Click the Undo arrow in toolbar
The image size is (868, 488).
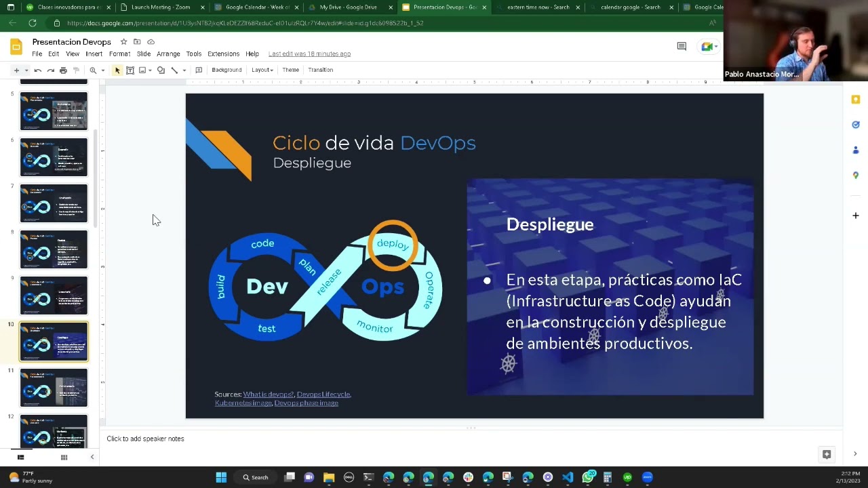point(38,70)
